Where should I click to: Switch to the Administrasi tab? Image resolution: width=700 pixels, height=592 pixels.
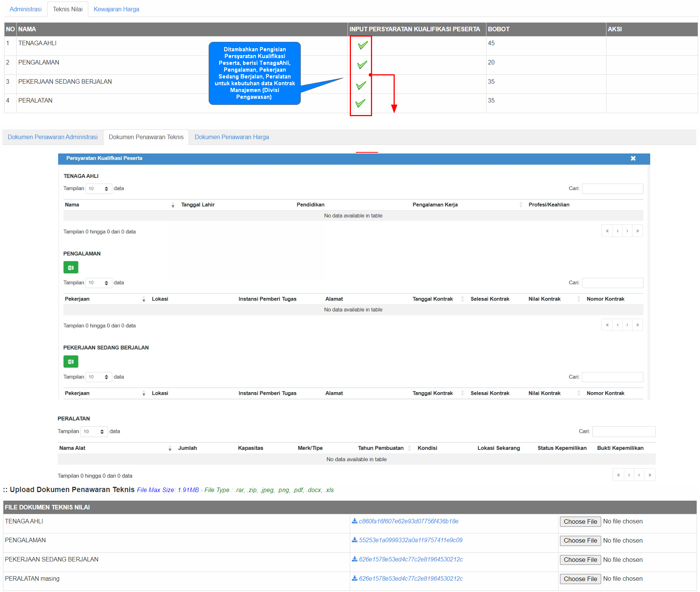26,9
